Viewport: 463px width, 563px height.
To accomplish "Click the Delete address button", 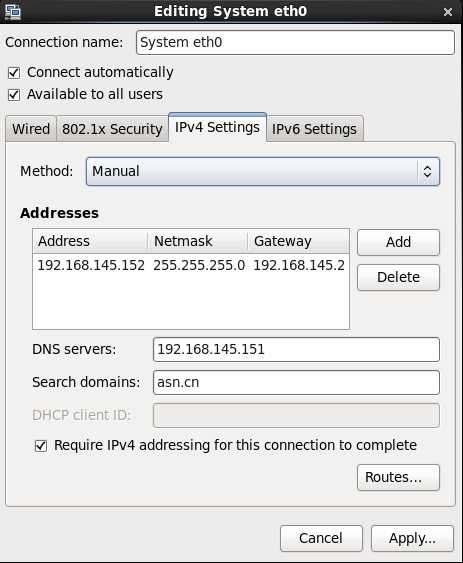I will pos(398,278).
